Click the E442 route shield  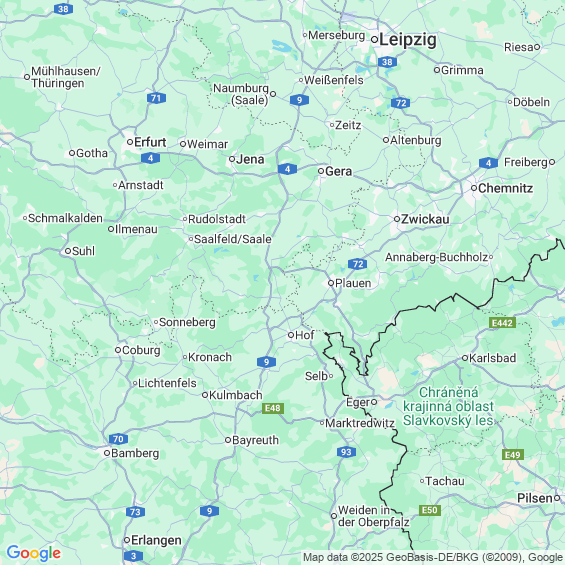(x=502, y=322)
